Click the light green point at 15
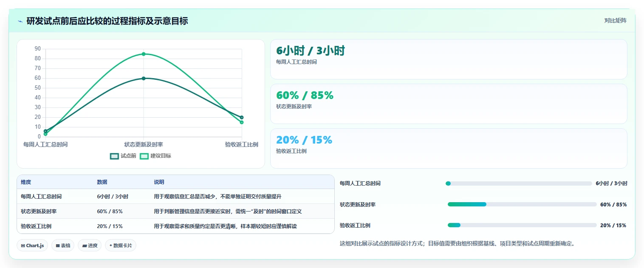644x268 pixels. click(x=242, y=122)
